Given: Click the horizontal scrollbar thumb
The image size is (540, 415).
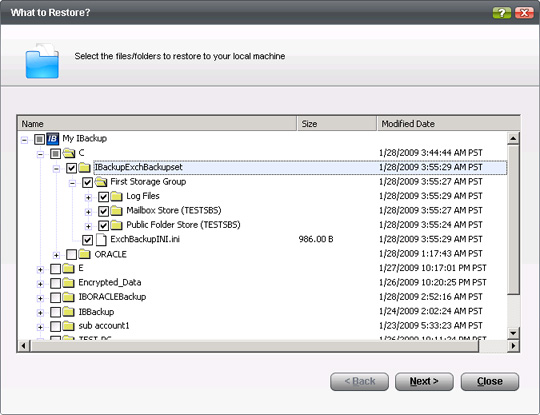Looking at the screenshot, I should coord(255,346).
